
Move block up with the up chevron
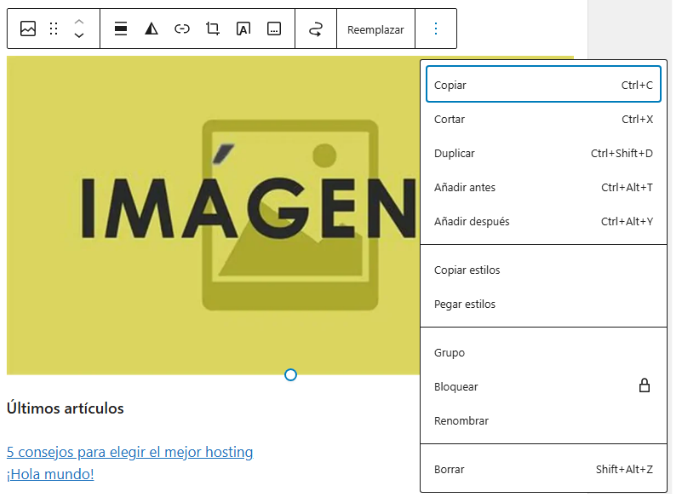coord(79,22)
